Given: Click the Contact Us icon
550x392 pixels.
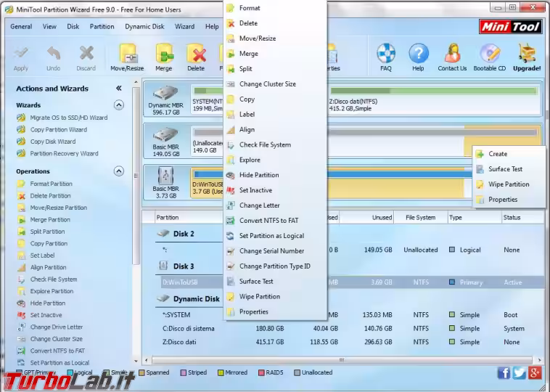Looking at the screenshot, I should coord(452,53).
